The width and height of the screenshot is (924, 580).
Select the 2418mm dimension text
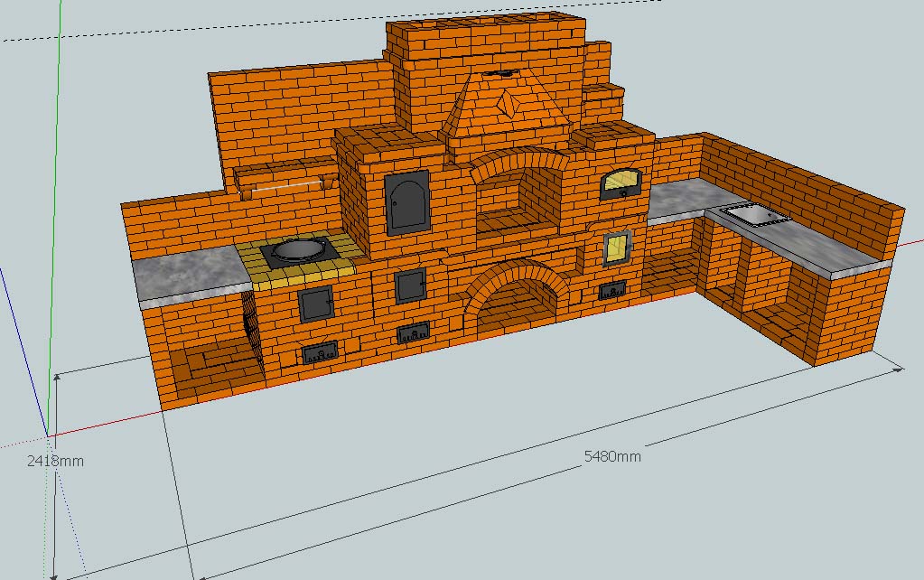point(55,461)
